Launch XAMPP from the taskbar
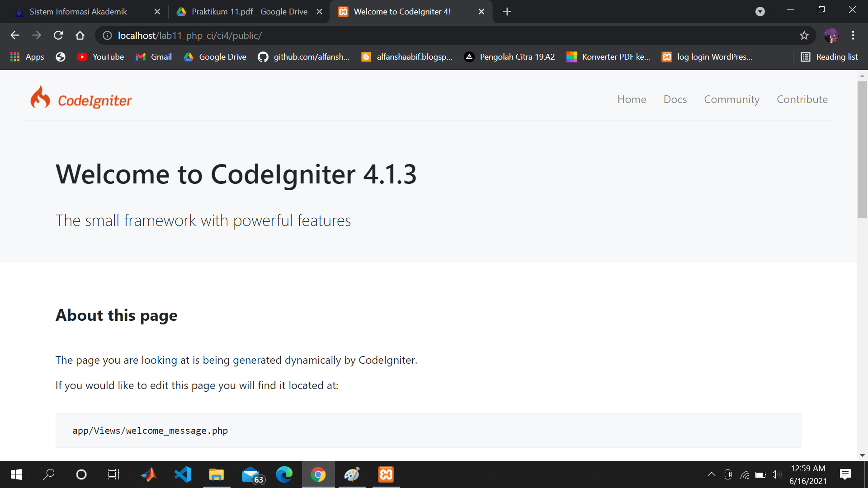 [386, 474]
